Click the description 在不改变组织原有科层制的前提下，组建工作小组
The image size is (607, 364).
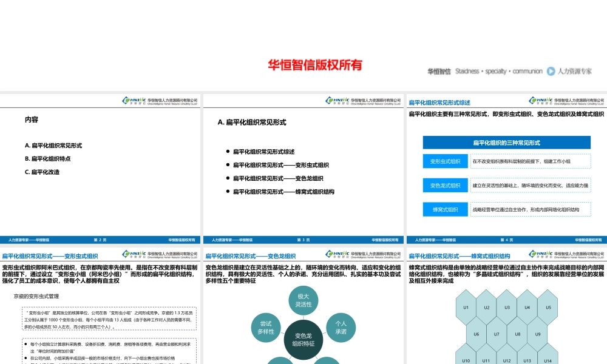pyautogui.click(x=531, y=161)
